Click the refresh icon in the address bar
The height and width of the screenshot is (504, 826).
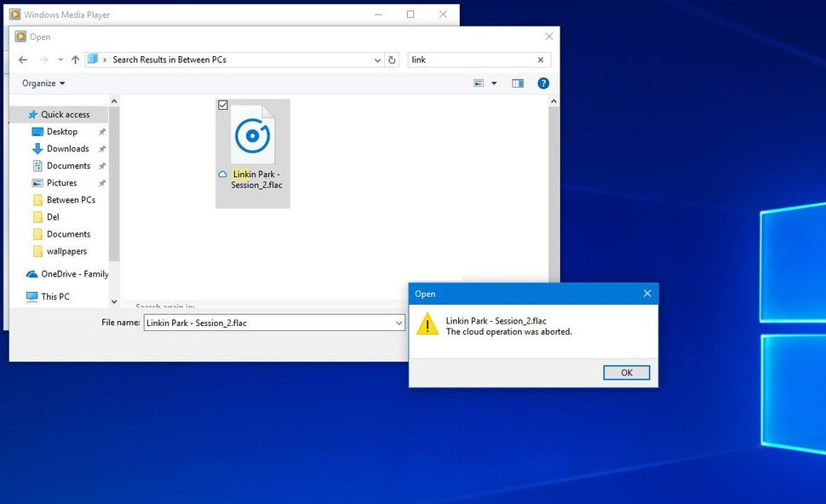[x=393, y=60]
